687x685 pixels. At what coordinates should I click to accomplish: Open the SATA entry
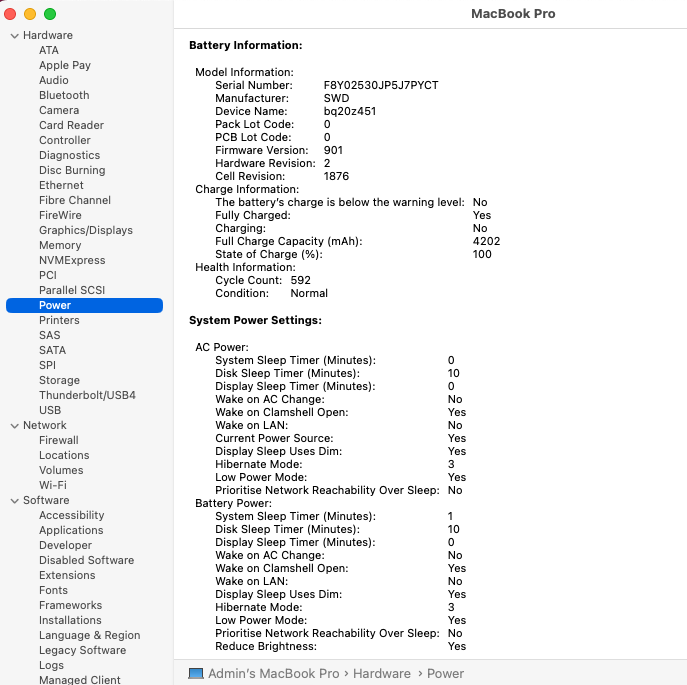pyautogui.click(x=52, y=350)
